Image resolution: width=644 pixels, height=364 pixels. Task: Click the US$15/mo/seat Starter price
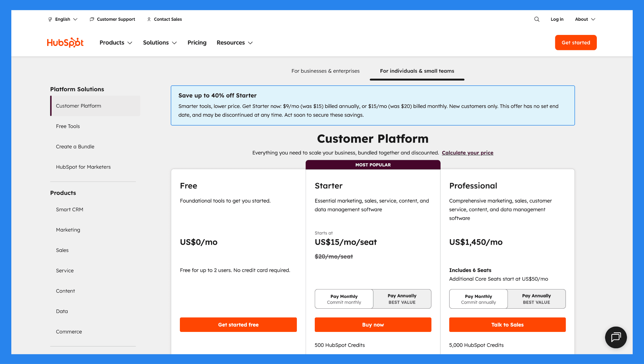[x=346, y=242]
